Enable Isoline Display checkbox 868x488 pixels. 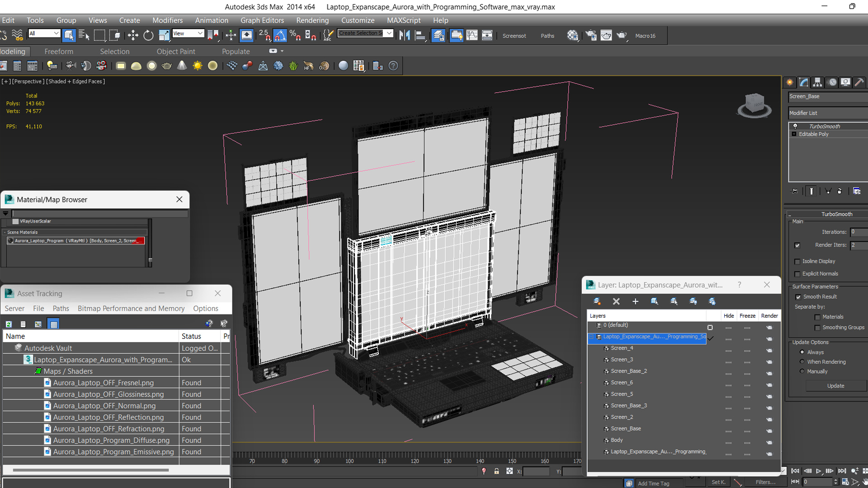tap(797, 262)
